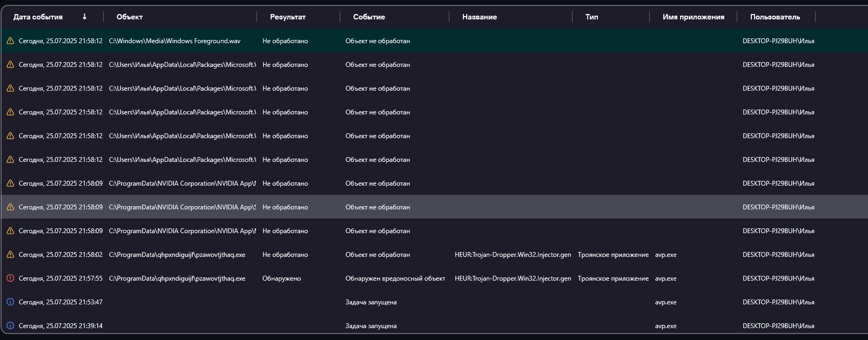Click Обнаружен вредоносный объект event text
This screenshot has width=868, height=340.
click(x=395, y=278)
